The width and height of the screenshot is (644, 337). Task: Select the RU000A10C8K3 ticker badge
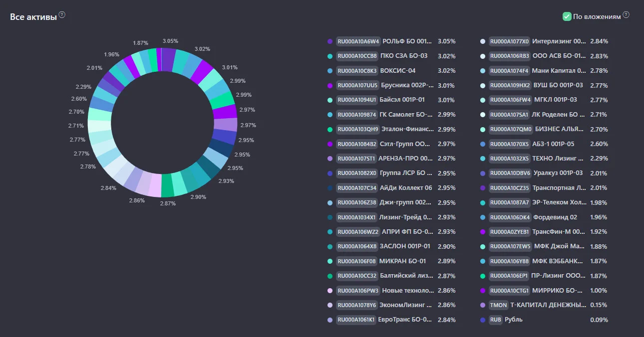point(357,71)
